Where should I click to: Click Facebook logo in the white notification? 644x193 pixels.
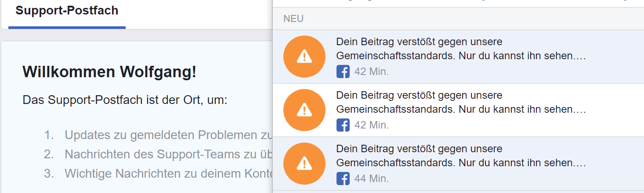coord(343,125)
